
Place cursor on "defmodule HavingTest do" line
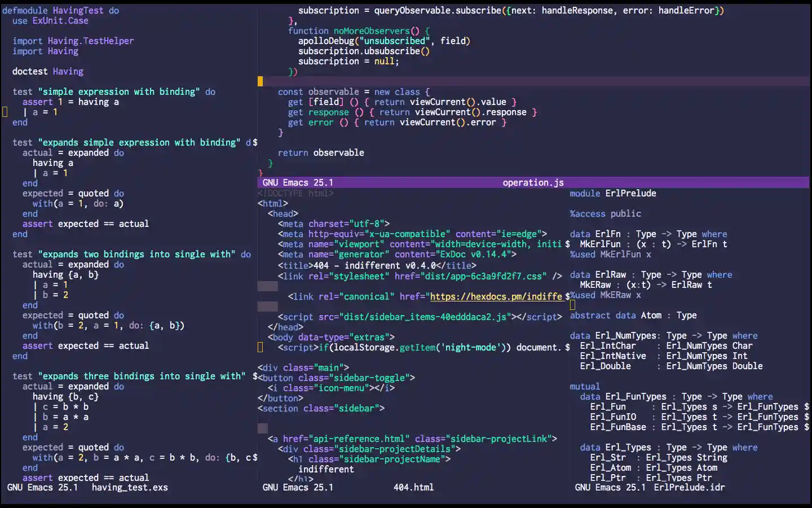coord(61,10)
